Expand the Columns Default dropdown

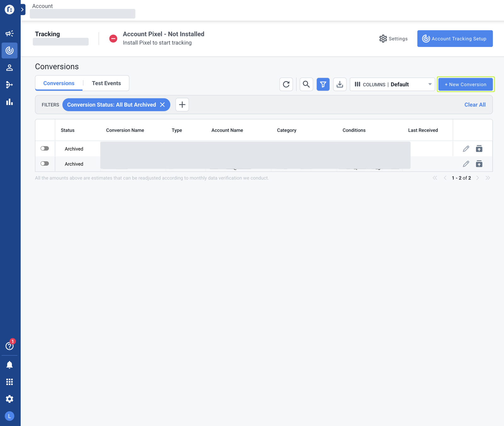click(x=392, y=84)
